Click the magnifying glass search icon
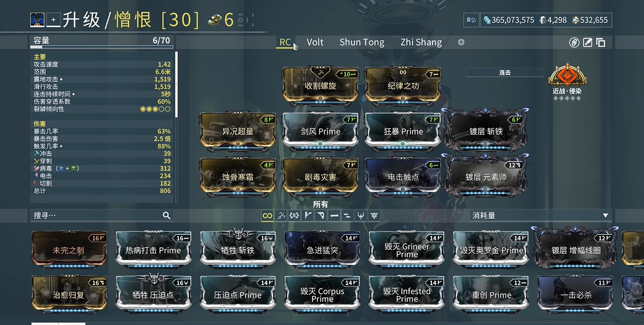 coord(166,215)
